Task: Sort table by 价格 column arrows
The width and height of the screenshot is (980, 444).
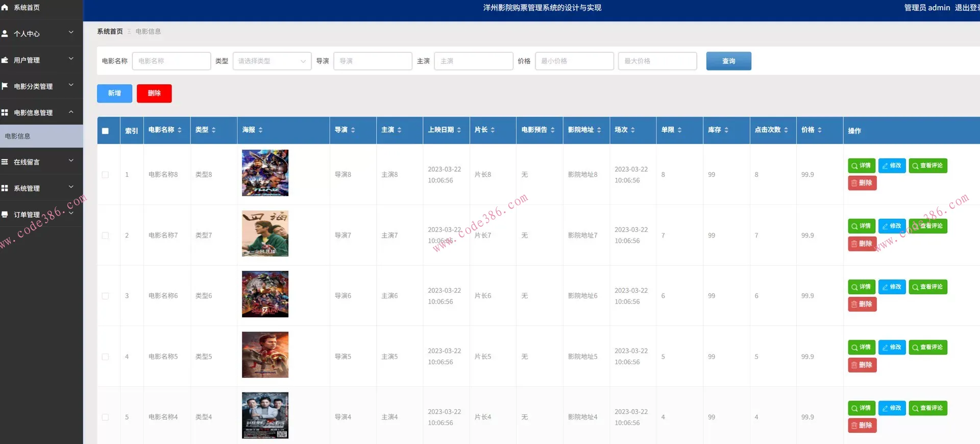Action: [x=819, y=130]
